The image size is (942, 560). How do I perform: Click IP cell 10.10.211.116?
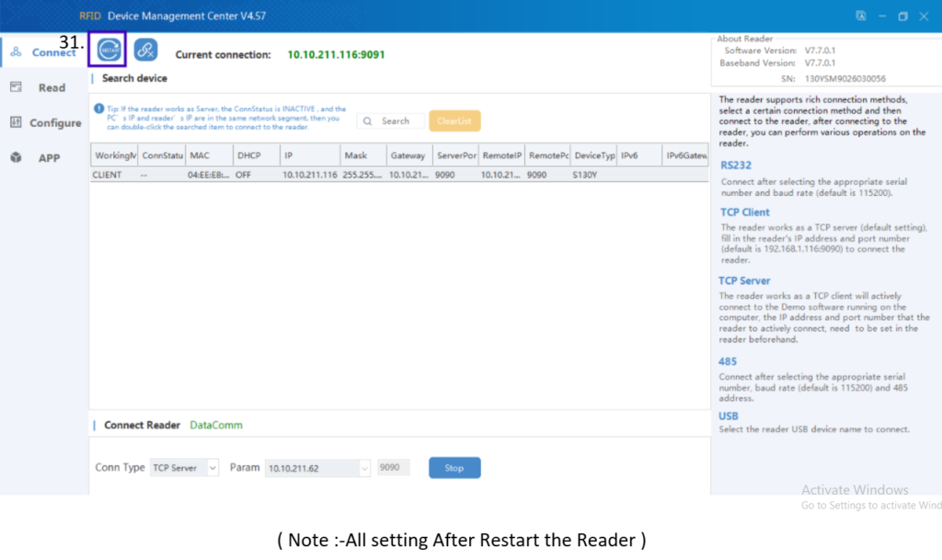(x=309, y=175)
